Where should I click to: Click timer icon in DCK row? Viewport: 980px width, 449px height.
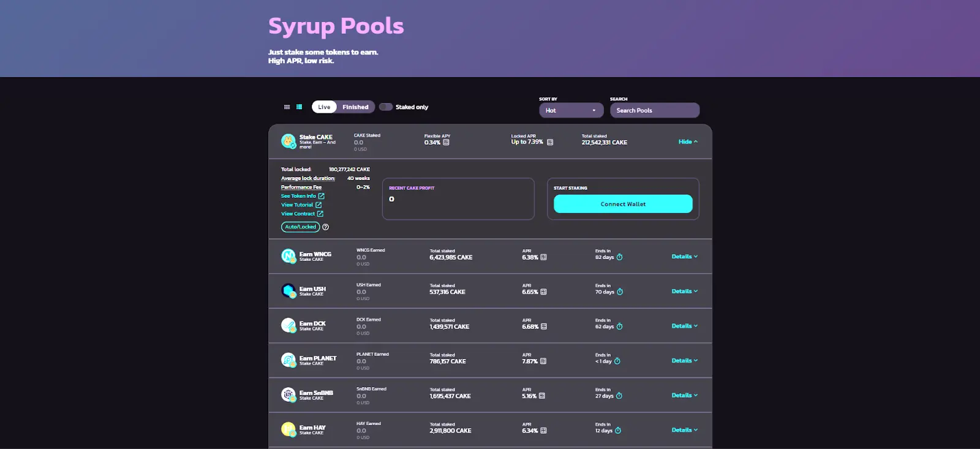click(619, 326)
